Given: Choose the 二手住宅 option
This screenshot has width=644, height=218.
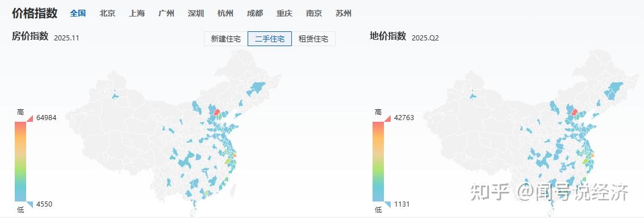Looking at the screenshot, I should click(270, 39).
